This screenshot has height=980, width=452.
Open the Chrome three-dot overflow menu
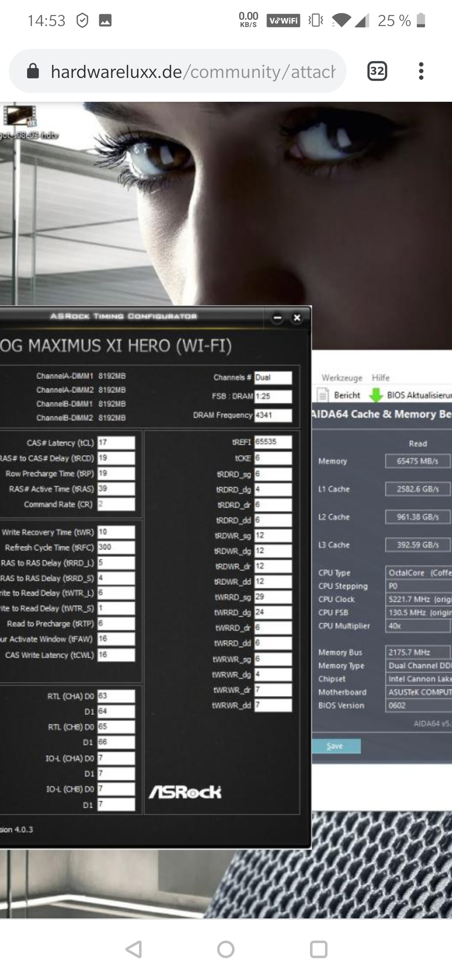[x=421, y=71]
